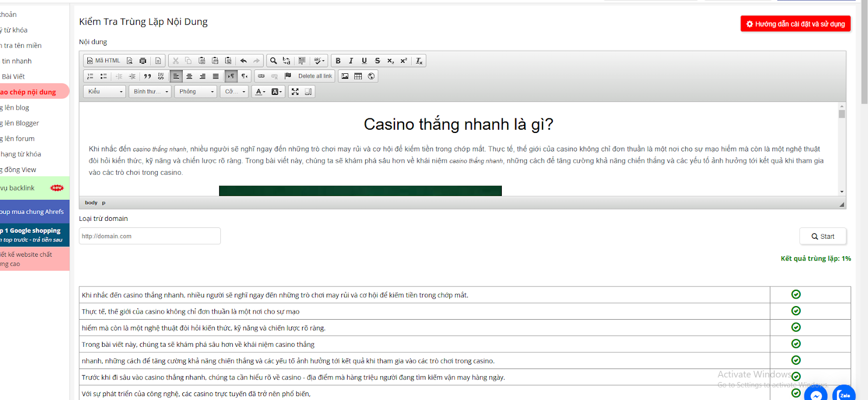
Task: Open the lên blog sidebar item
Action: 15,107
